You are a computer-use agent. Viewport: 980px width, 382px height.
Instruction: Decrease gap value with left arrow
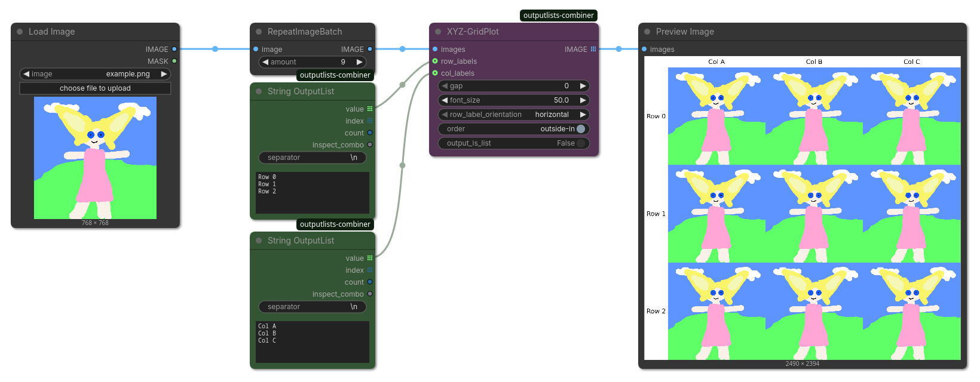445,86
